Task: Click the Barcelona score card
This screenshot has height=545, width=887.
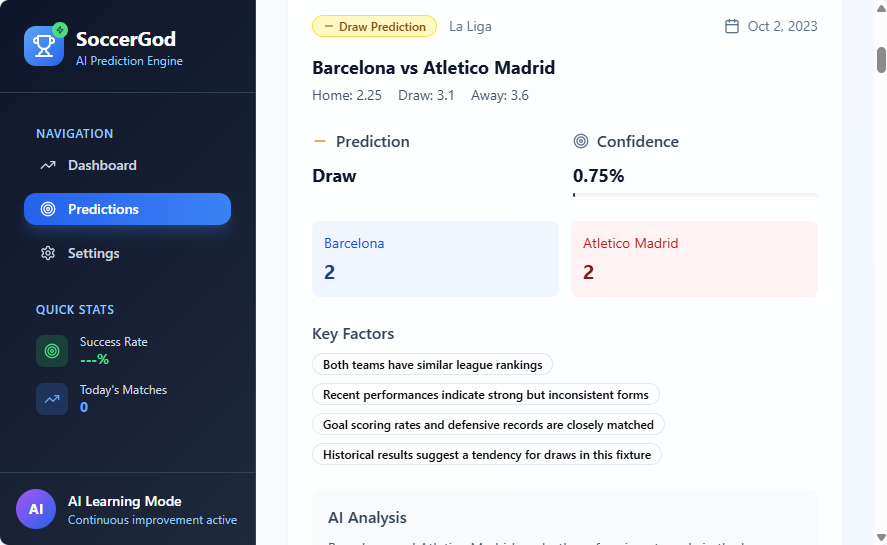Action: point(435,259)
